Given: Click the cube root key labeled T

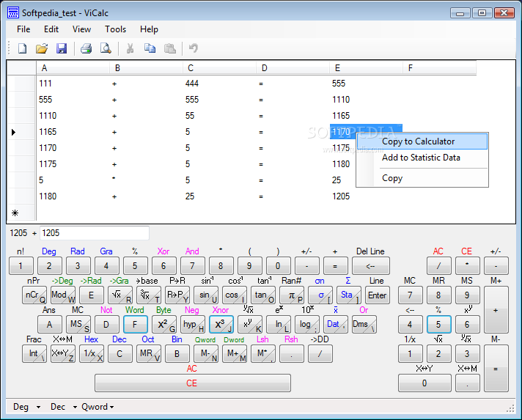Looking at the screenshot, I should coord(149,295).
